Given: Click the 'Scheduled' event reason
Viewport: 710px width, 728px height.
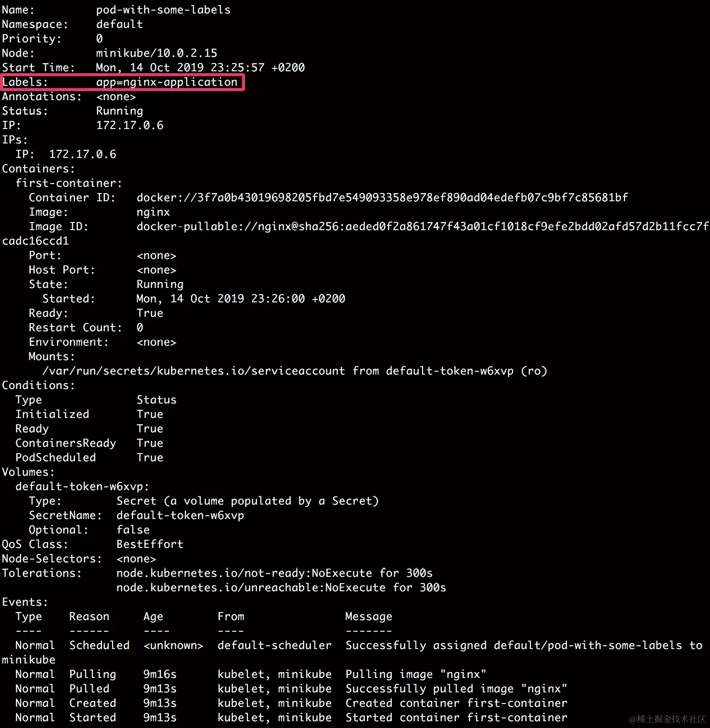Looking at the screenshot, I should [x=99, y=645].
